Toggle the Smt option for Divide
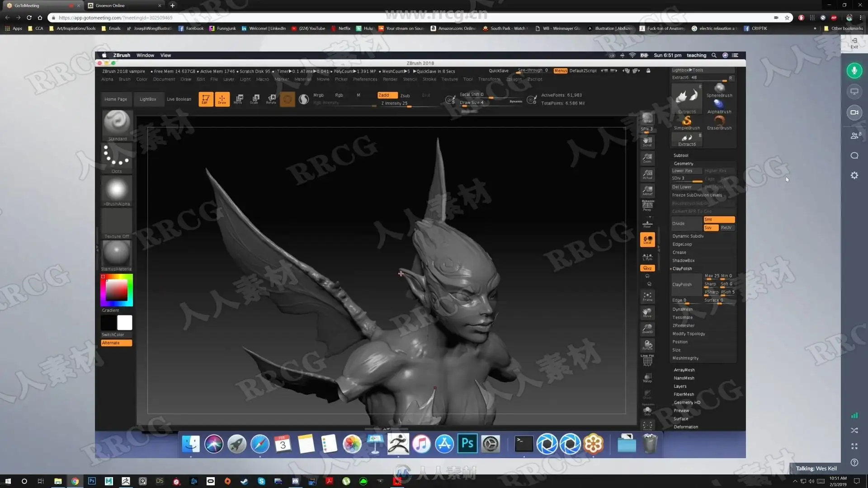868x488 pixels. click(719, 220)
